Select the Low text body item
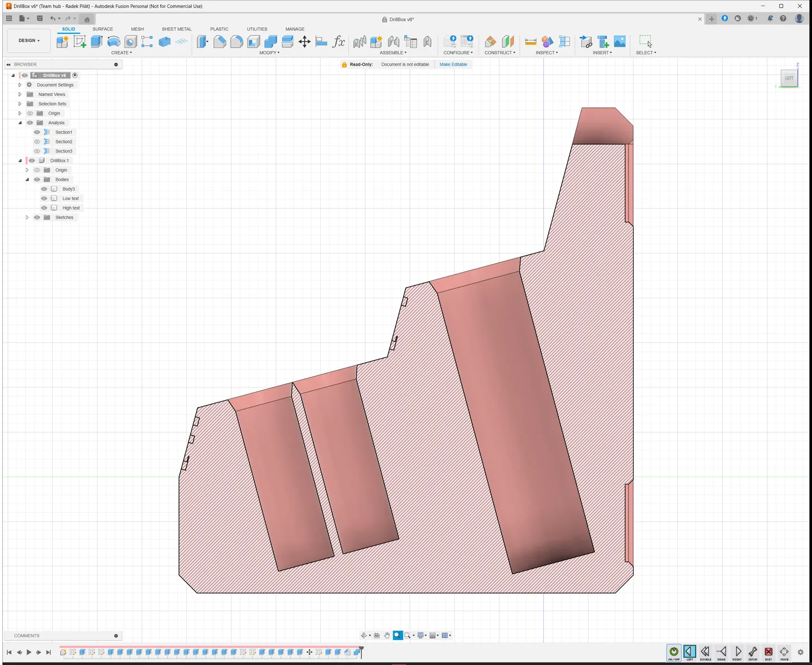This screenshot has width=812, height=665. [x=70, y=198]
